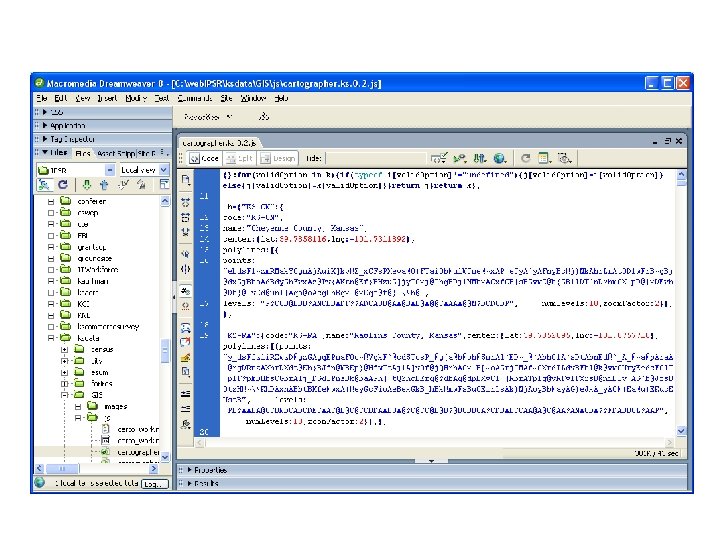Screen dimensions: 720x540
Task: Open File Management menu in document toolbar
Action: [480, 158]
